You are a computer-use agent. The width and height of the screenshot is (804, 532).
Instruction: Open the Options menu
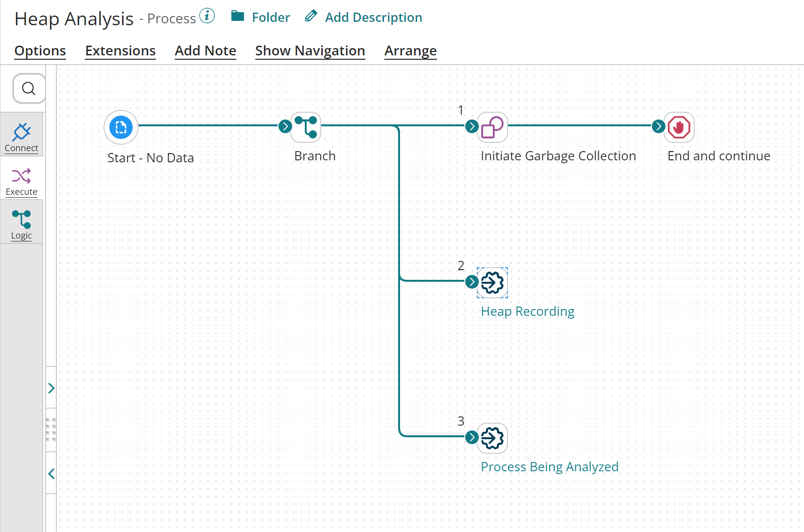(40, 51)
